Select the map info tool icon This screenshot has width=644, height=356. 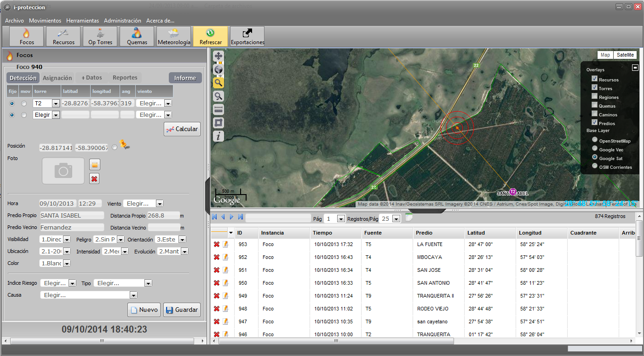(218, 136)
